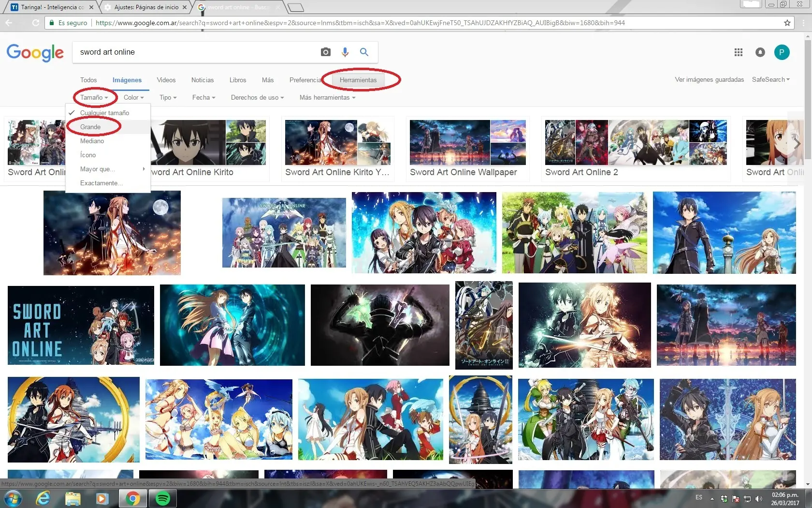Bookmark page with star icon

coord(787,23)
